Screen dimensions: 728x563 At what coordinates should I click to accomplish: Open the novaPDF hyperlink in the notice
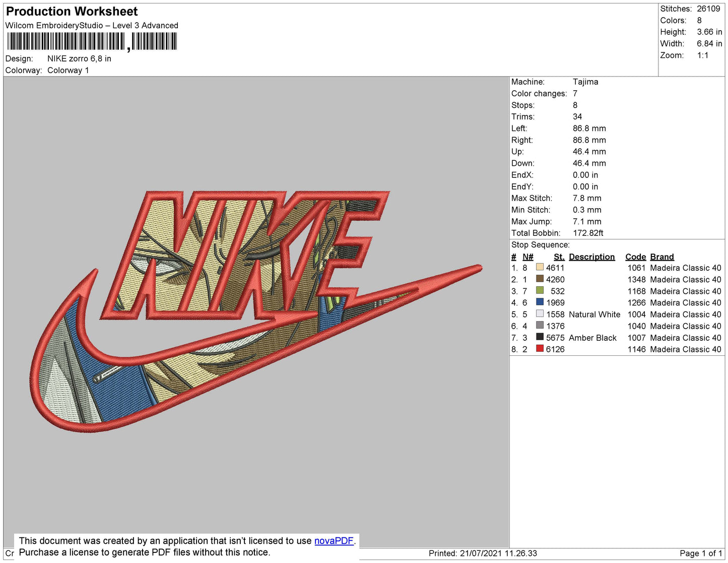pos(334,541)
